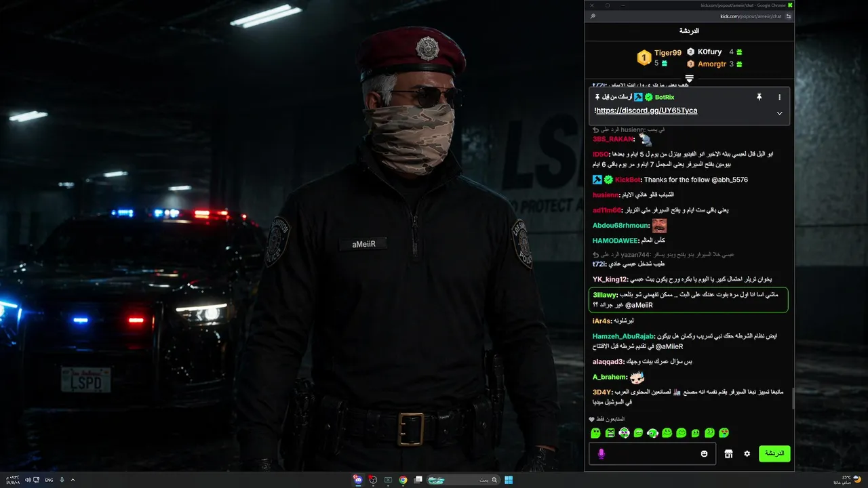Click the ad11m66 username
The height and width of the screenshot is (488, 868).
[606, 210]
